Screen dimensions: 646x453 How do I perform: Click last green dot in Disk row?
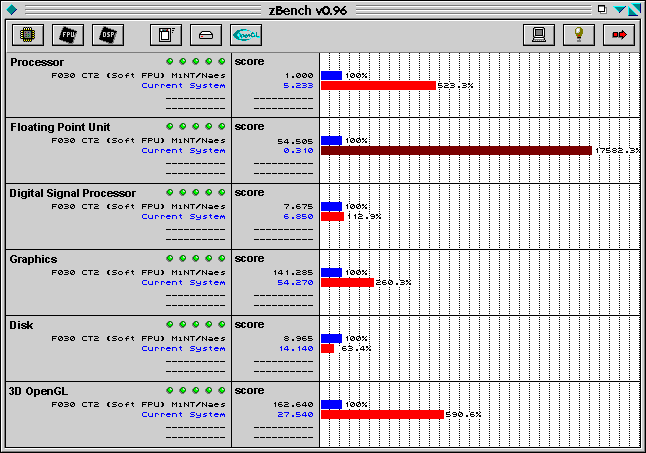(x=222, y=325)
